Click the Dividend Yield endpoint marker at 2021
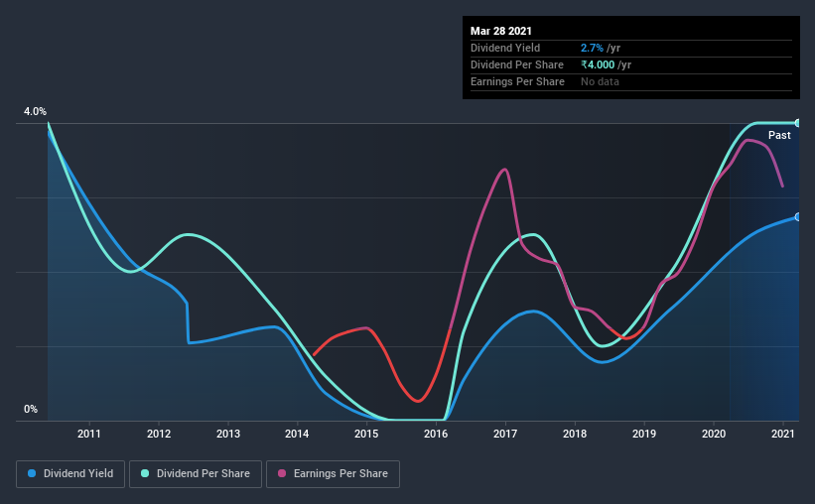This screenshot has height=504, width=815. pyautogui.click(x=797, y=217)
